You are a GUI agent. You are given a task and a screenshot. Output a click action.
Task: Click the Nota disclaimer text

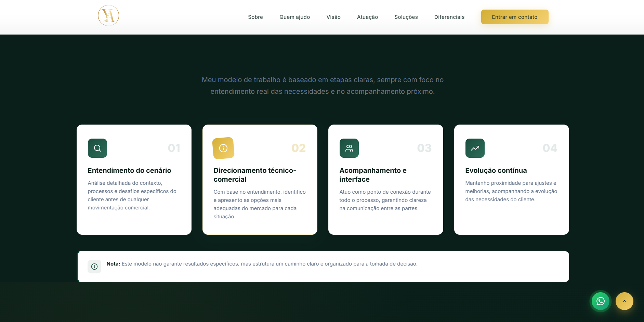(262, 264)
